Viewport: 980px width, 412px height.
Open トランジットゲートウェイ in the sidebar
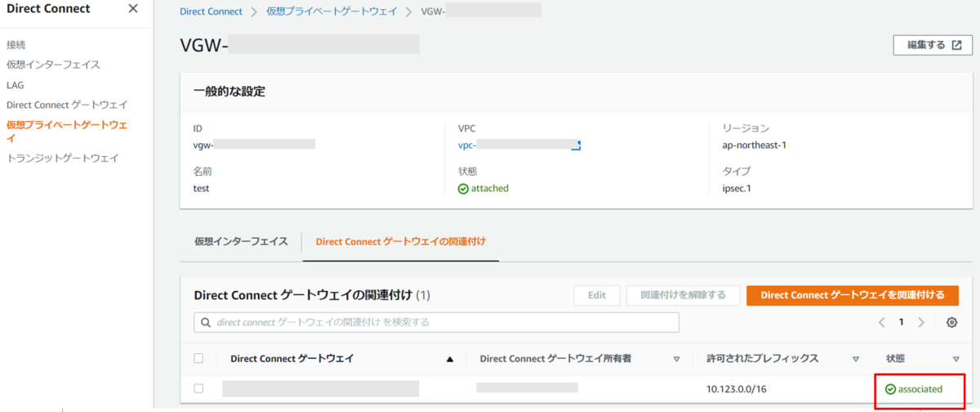coord(63,158)
